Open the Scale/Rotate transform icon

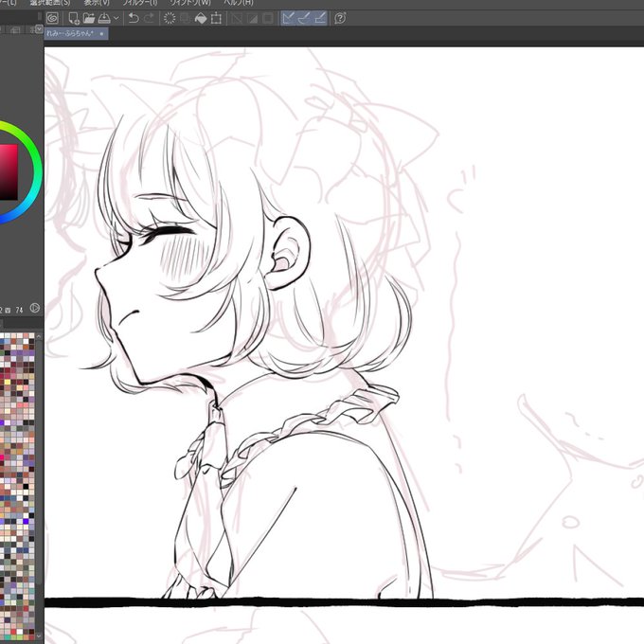click(x=216, y=18)
